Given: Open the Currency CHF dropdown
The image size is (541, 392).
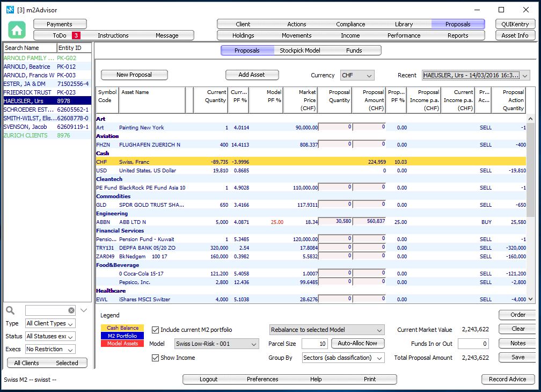Looking at the screenshot, I should (x=357, y=75).
